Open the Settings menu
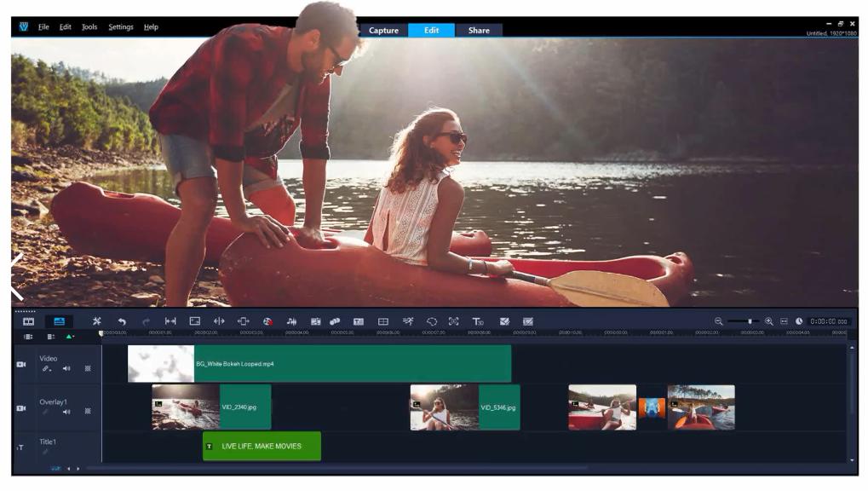This screenshot has height=491, width=868. [120, 27]
